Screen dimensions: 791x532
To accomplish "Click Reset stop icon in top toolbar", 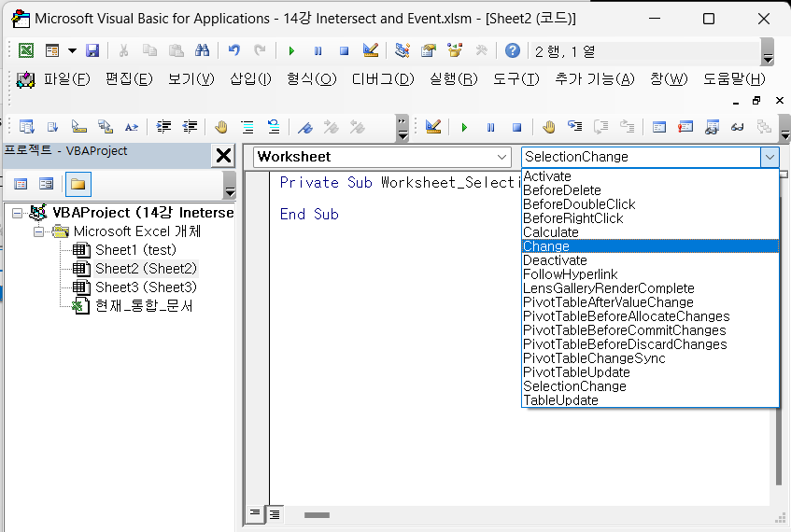I will click(x=344, y=51).
